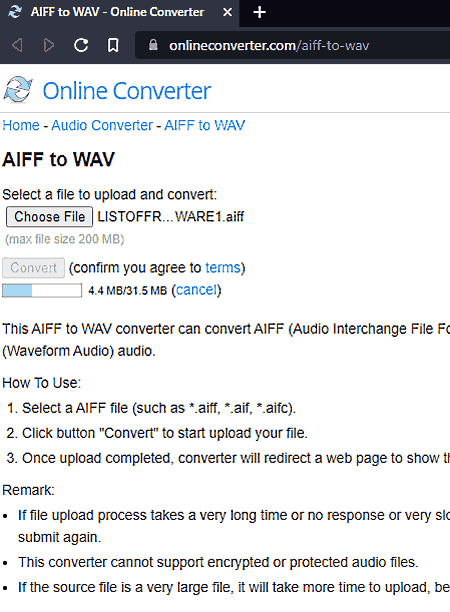Cancel the upload using the cancel link
This screenshot has width=450, height=612.
pos(196,290)
